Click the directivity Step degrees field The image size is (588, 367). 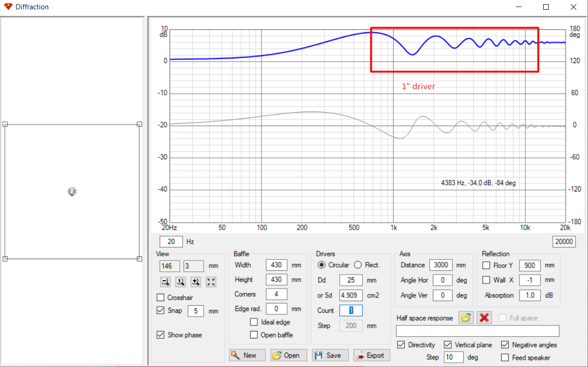[453, 357]
